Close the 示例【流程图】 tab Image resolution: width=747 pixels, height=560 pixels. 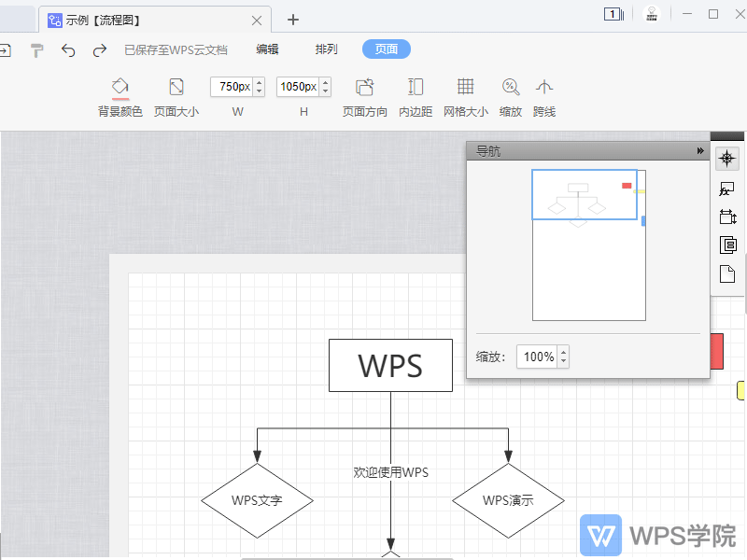[256, 21]
